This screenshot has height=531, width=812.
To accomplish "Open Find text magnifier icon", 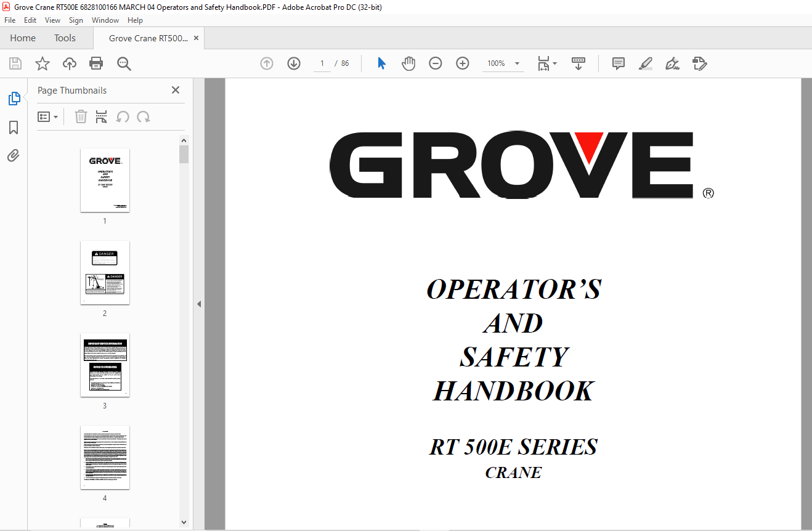I will [124, 63].
